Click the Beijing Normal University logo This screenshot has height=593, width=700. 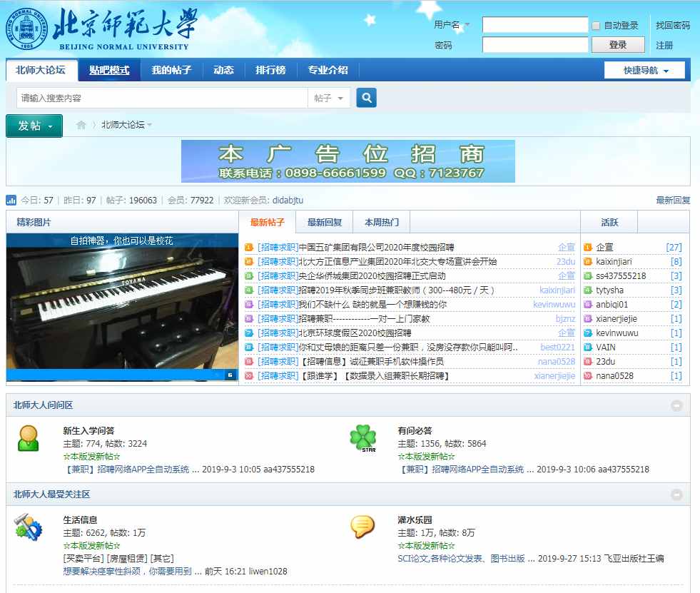point(102,29)
